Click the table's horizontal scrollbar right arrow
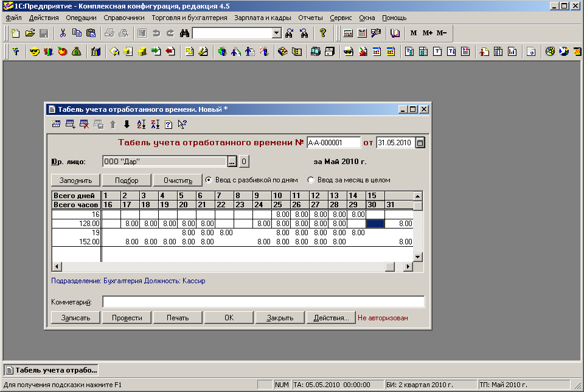 tap(408, 266)
